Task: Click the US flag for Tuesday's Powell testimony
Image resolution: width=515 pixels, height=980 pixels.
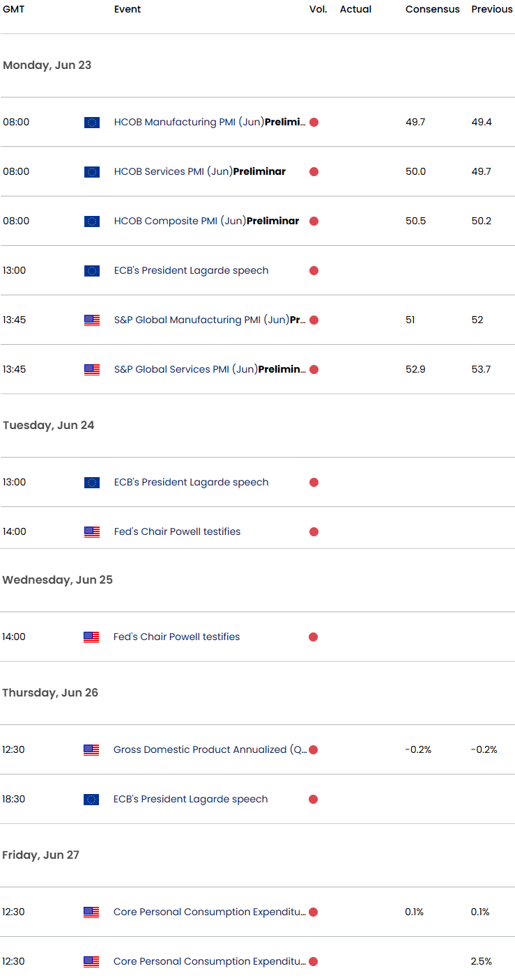Action: pos(91,532)
